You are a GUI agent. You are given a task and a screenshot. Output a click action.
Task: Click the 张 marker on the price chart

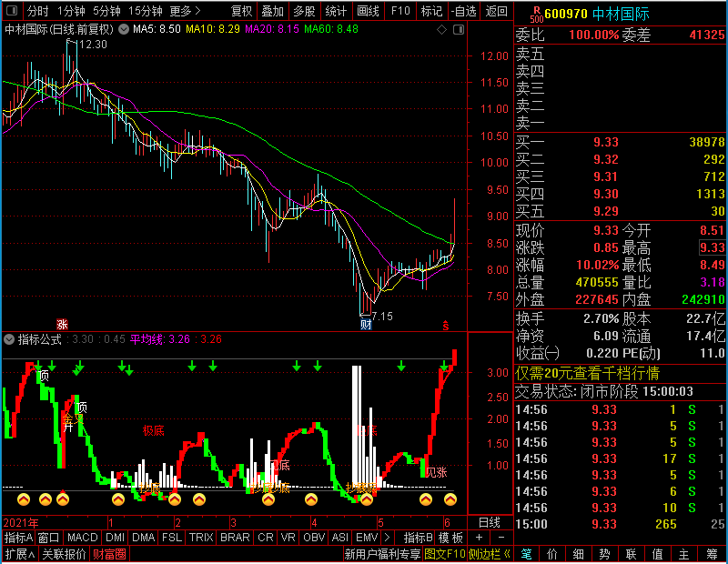tap(62, 324)
